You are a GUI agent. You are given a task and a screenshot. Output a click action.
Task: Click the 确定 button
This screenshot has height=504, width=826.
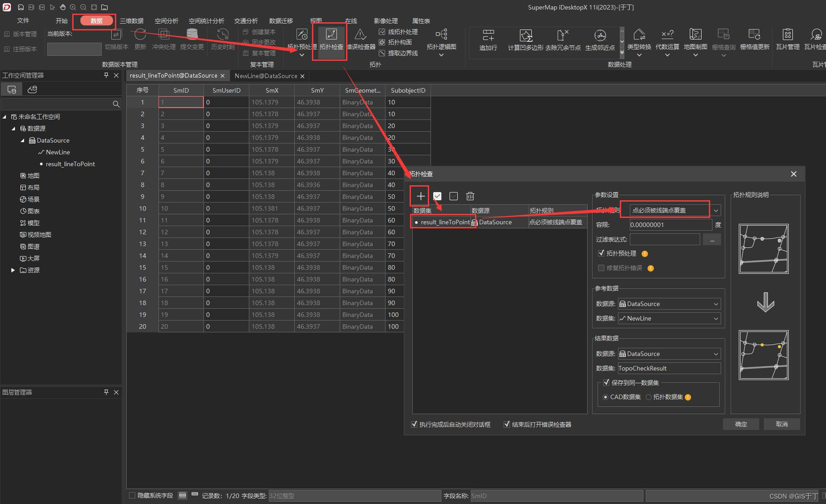click(x=741, y=424)
